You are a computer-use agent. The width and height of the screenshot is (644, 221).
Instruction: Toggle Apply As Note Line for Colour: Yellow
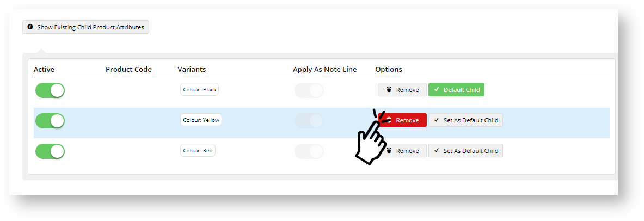click(x=309, y=121)
